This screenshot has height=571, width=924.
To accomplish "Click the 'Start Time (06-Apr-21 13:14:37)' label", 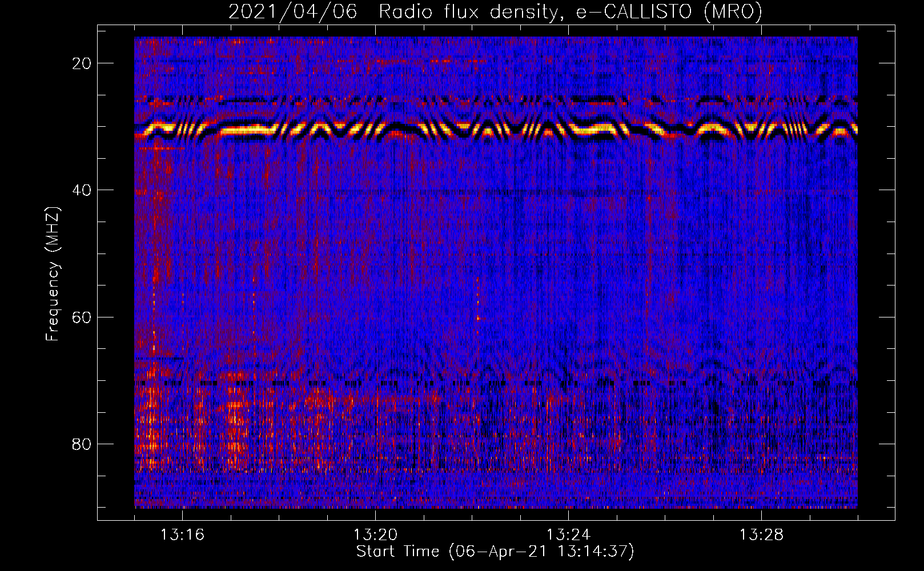I will pos(495,552).
